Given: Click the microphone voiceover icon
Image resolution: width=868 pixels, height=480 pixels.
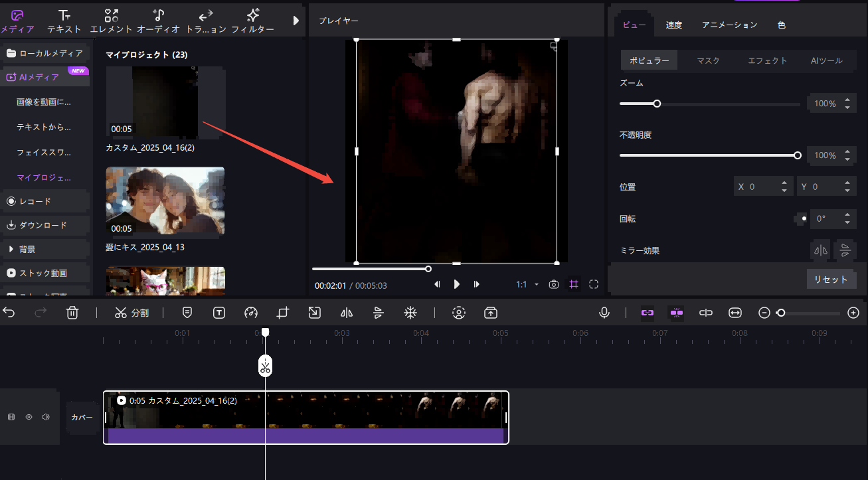Looking at the screenshot, I should tap(604, 313).
